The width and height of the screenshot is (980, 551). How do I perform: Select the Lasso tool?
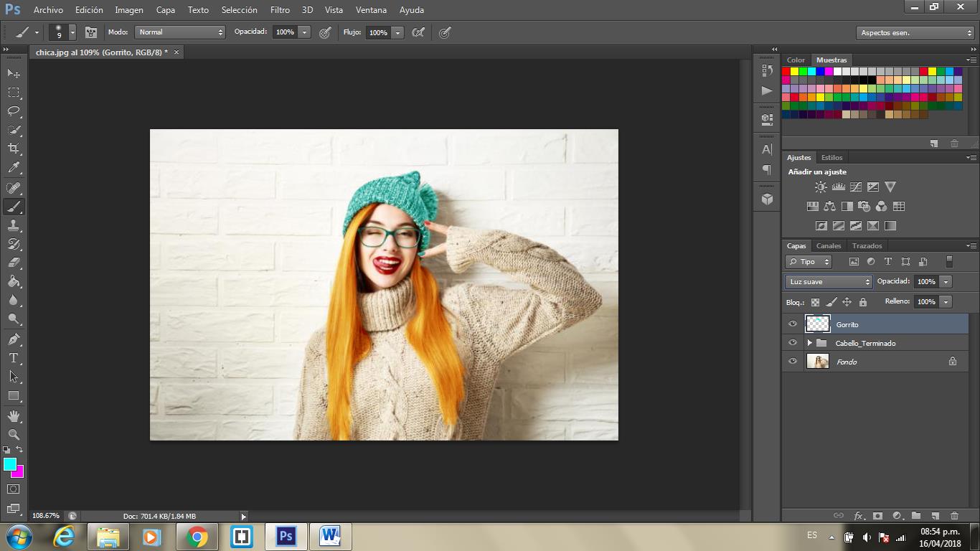(14, 111)
